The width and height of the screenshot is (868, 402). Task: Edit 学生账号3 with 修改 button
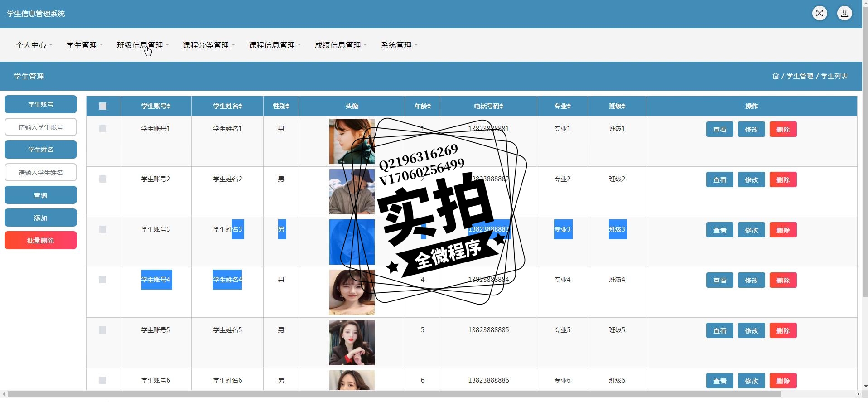point(752,230)
